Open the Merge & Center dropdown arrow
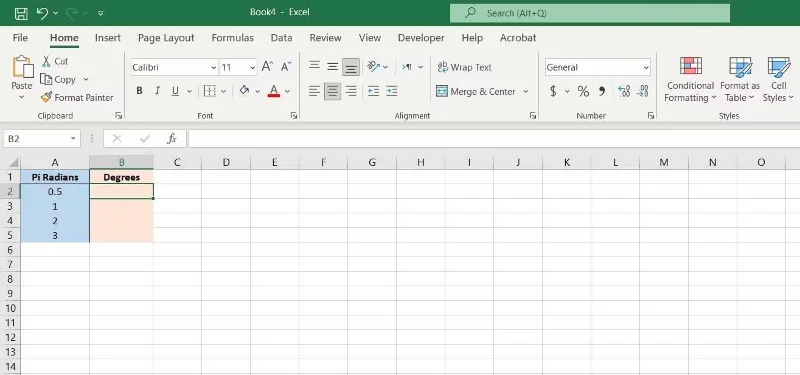Image resolution: width=800 pixels, height=375 pixels. [526, 92]
